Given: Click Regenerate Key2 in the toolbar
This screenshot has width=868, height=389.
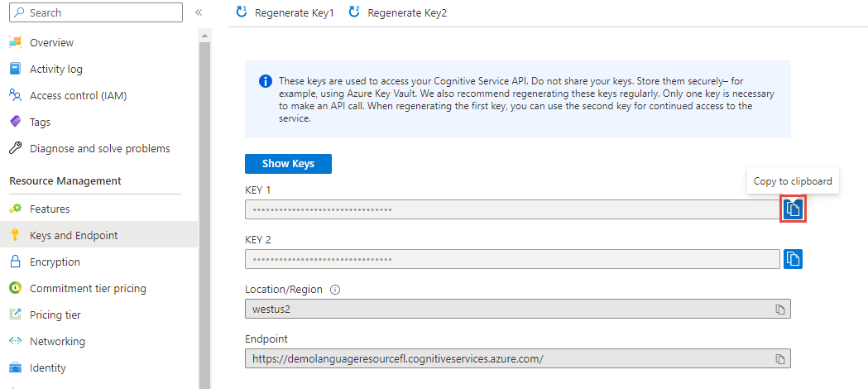Looking at the screenshot, I should coord(397,12).
